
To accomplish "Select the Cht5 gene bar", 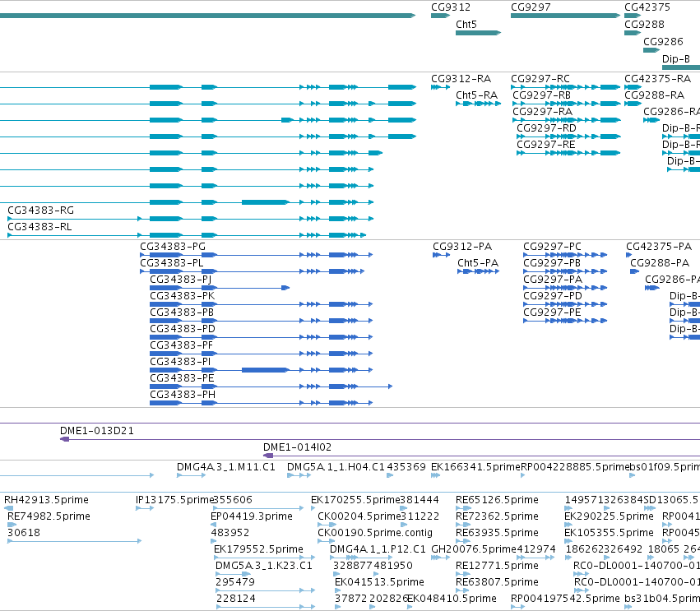I will (x=478, y=33).
